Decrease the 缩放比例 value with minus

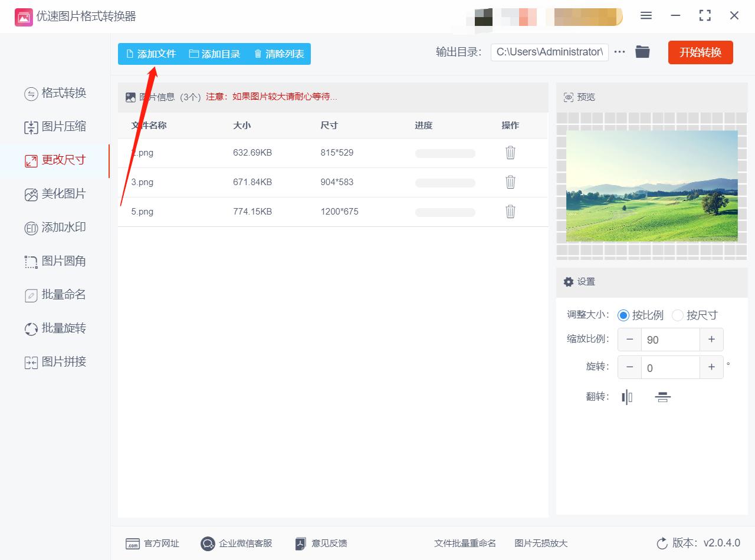tap(629, 340)
